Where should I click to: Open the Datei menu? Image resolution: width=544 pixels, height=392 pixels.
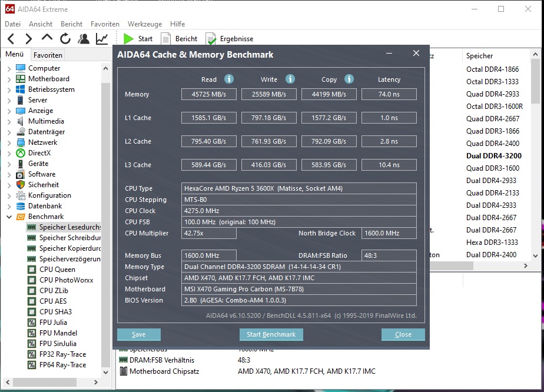pyautogui.click(x=12, y=24)
